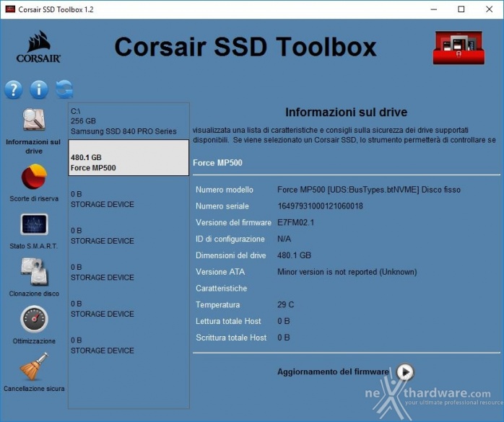
Task: Open Clonazione disco drives icon
Action: click(35, 272)
